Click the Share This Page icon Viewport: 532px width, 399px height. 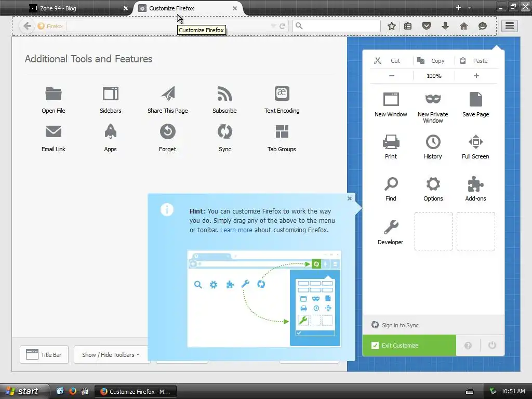pyautogui.click(x=168, y=94)
